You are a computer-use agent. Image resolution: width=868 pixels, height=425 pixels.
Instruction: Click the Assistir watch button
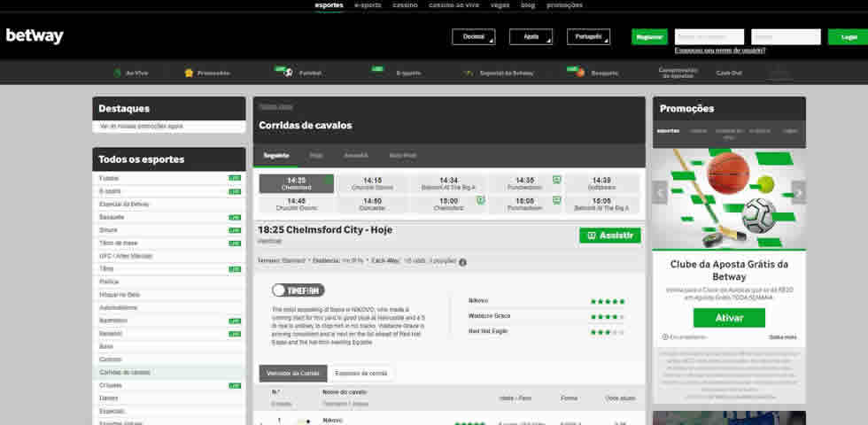610,236
